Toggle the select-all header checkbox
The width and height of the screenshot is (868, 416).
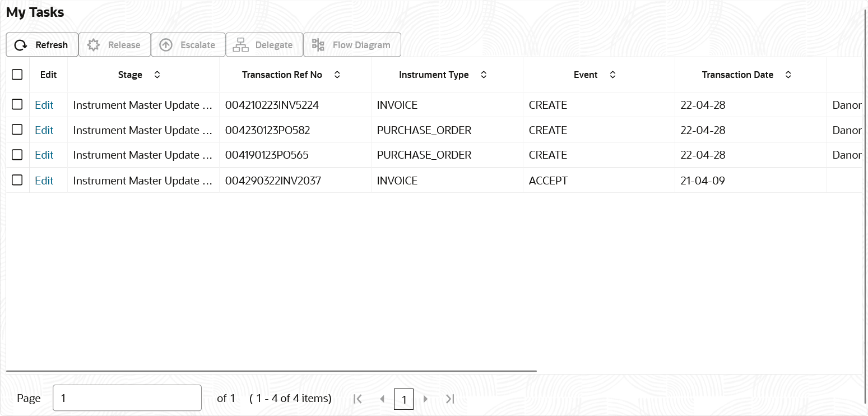(x=17, y=75)
